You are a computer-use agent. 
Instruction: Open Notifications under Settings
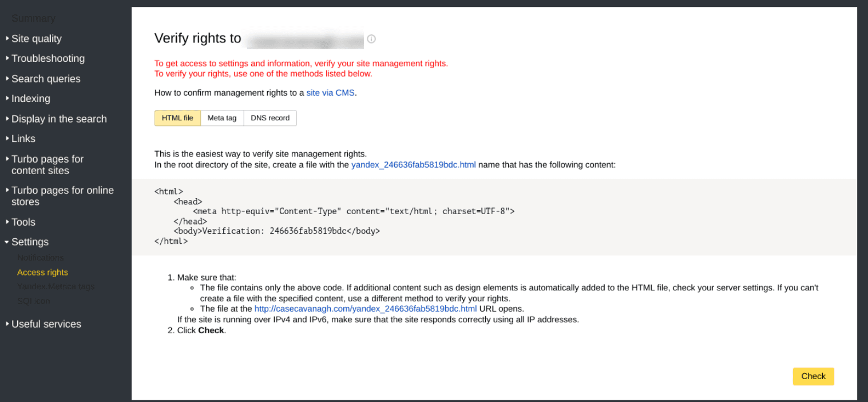pos(40,257)
